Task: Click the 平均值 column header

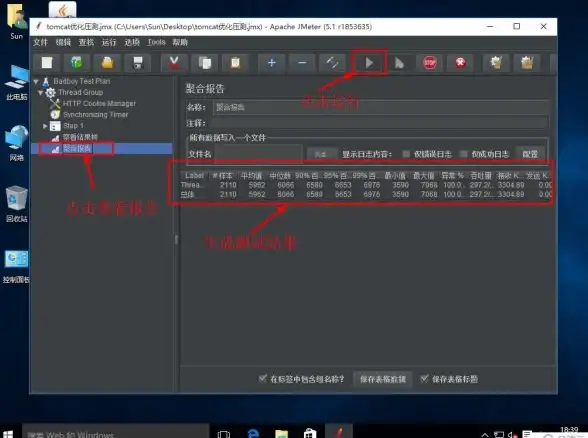Action: point(252,175)
